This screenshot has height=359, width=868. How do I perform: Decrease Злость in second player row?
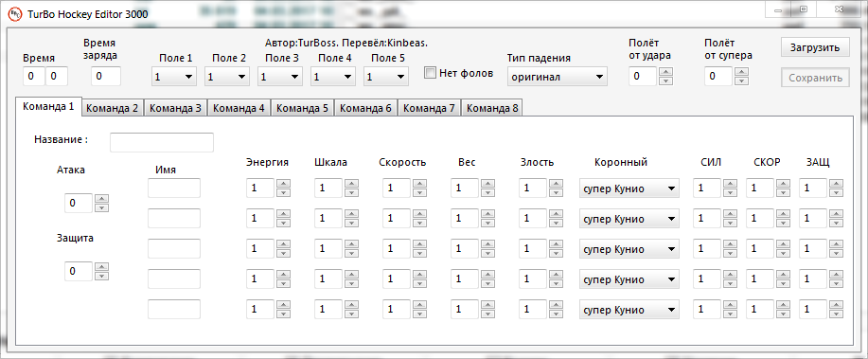[x=557, y=224]
